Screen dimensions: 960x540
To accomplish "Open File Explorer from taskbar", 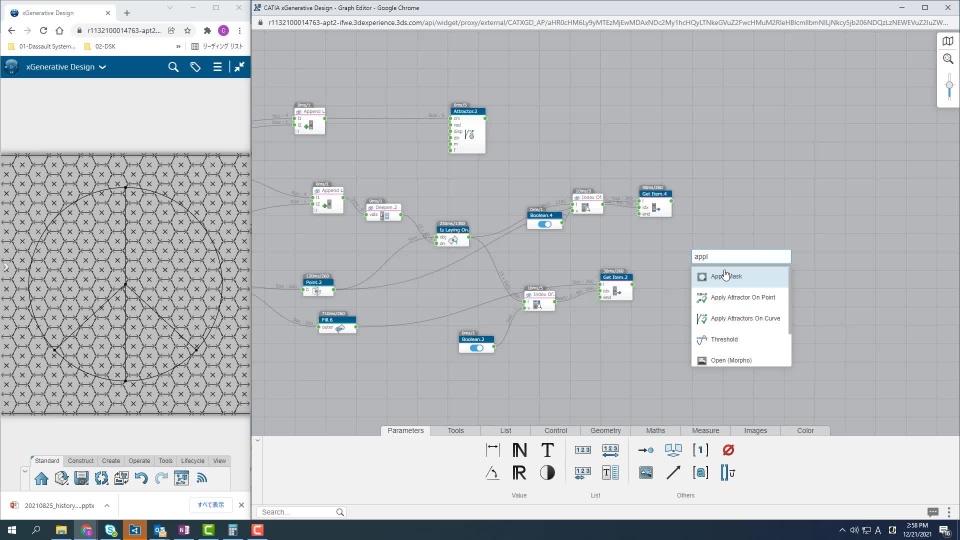I will pyautogui.click(x=61, y=530).
